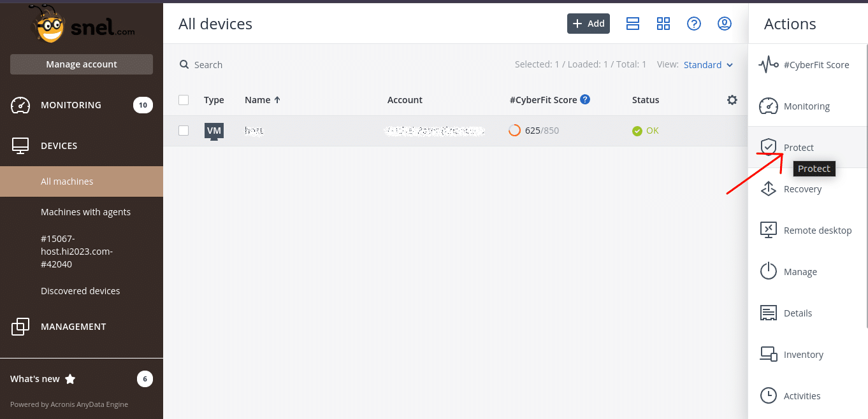Click the Add device button
Screen dimensions: 868x419
(588, 24)
